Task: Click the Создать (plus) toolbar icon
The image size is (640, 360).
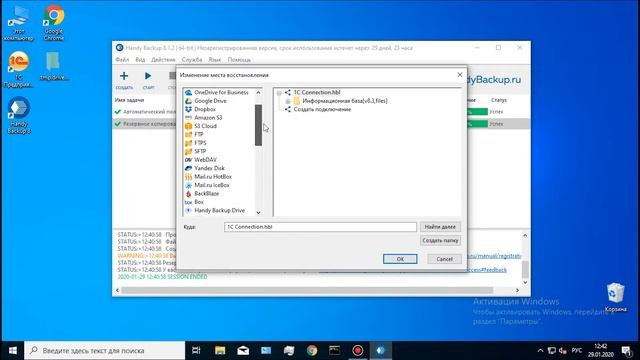Action: (124, 76)
